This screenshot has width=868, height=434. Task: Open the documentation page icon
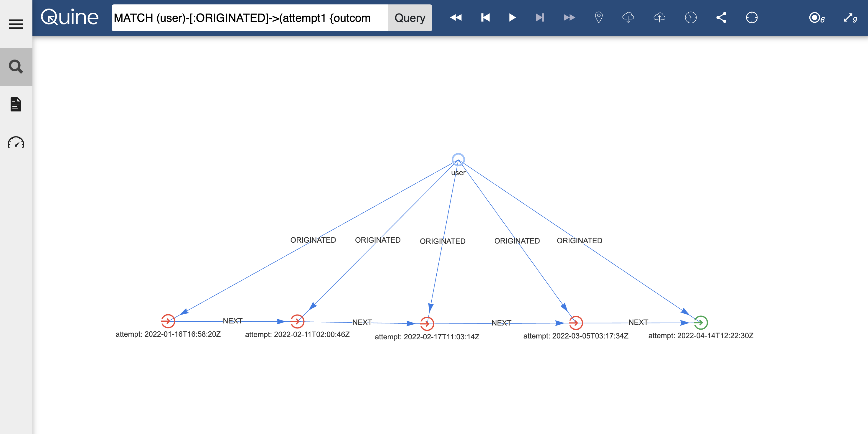pyautogui.click(x=16, y=105)
